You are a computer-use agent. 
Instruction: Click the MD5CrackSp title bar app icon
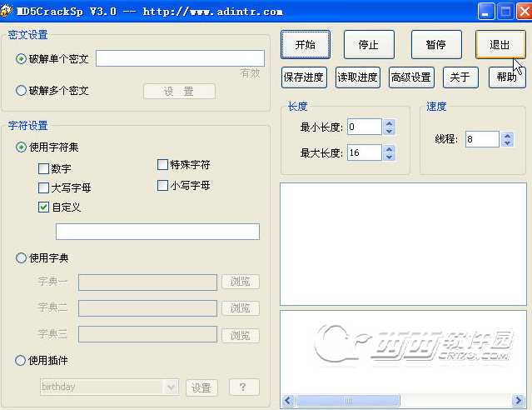coord(7,11)
